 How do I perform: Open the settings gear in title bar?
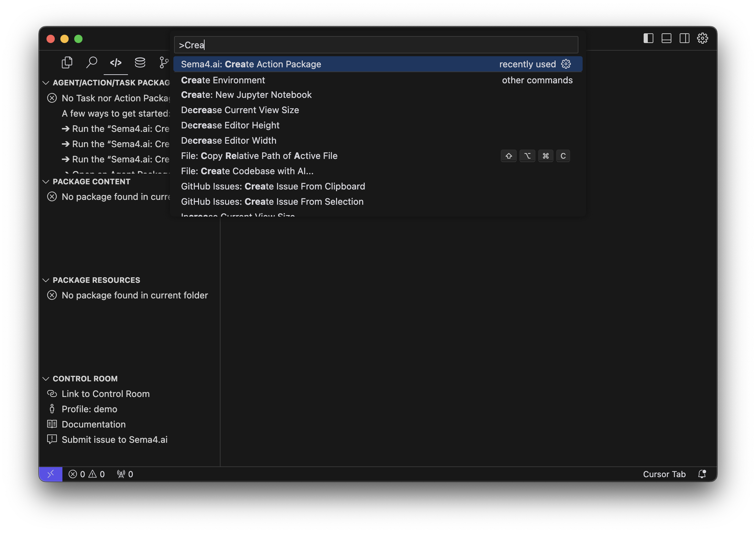point(703,38)
